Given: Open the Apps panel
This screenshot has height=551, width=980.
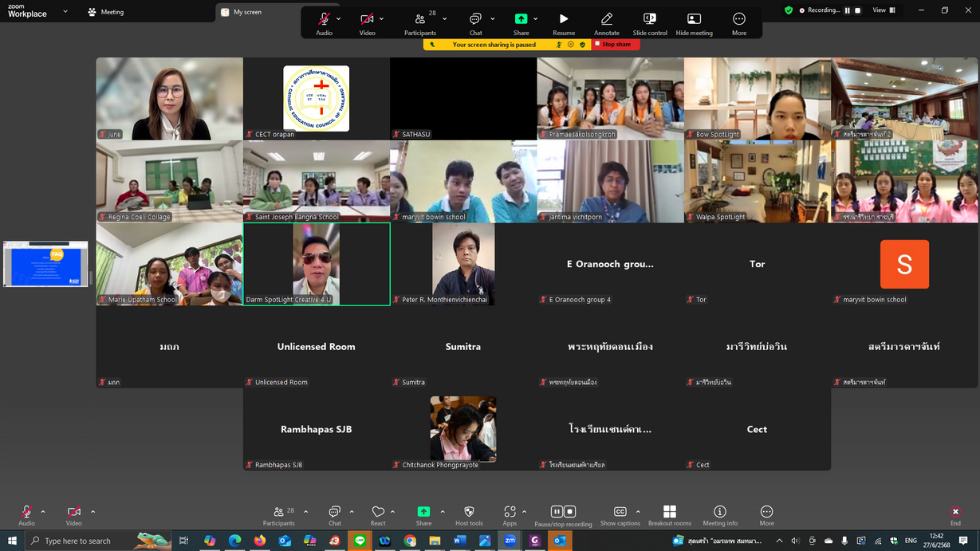Looking at the screenshot, I should (510, 515).
